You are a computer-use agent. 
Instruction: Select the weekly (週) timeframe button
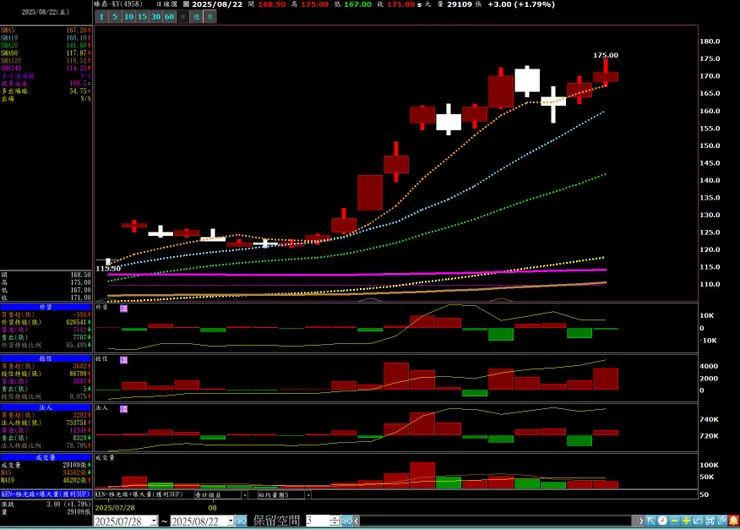click(x=197, y=17)
